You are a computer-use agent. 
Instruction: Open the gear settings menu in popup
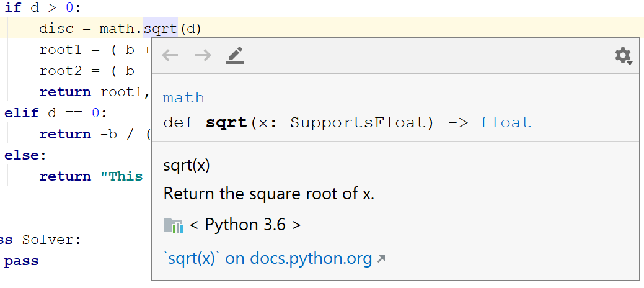623,56
